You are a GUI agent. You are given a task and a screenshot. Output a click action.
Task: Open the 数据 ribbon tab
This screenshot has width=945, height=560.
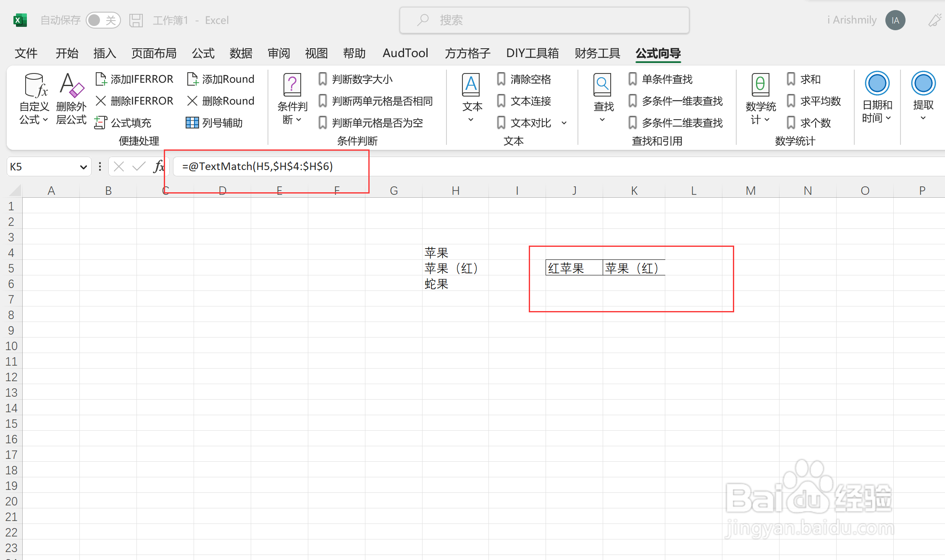pyautogui.click(x=241, y=53)
